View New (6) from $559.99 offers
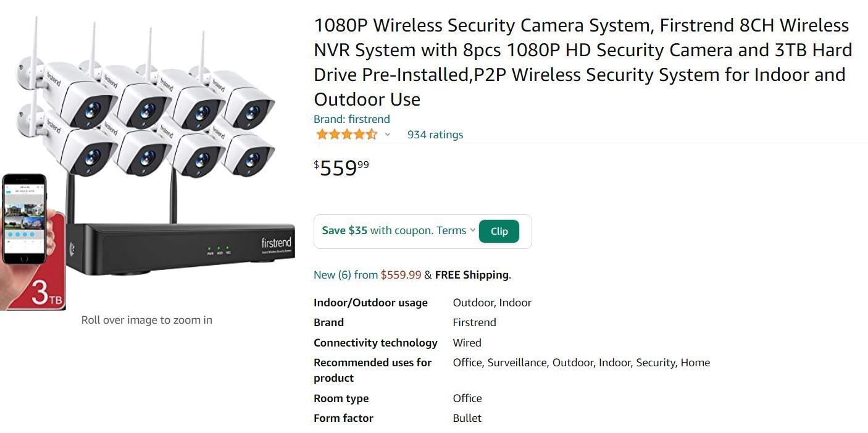 [367, 275]
